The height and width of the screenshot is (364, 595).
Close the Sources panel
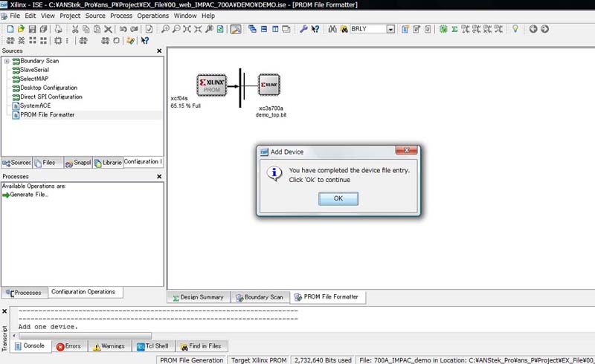click(159, 51)
